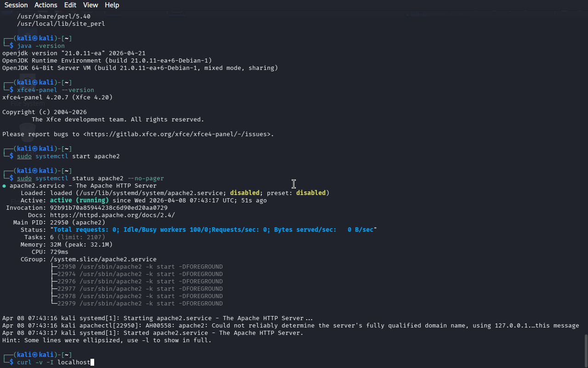
Task: Click the green dot beside apache2.service
Action: click(x=4, y=186)
